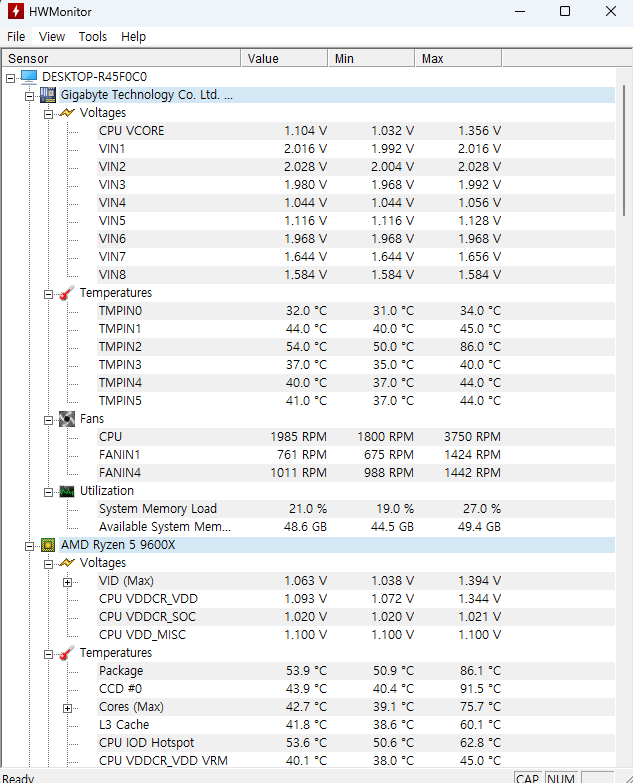The image size is (633, 783).
Task: Select the VIN1 sensor row
Action: (356, 149)
